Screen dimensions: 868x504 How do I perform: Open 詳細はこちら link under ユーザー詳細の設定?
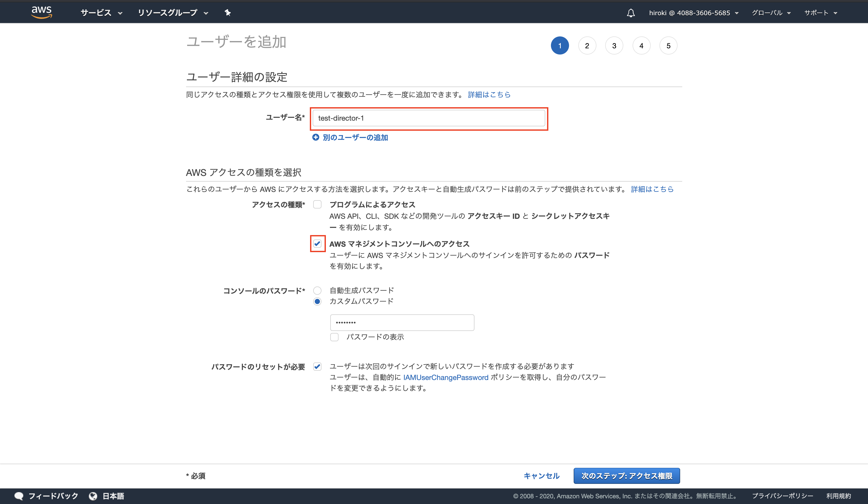(x=489, y=94)
